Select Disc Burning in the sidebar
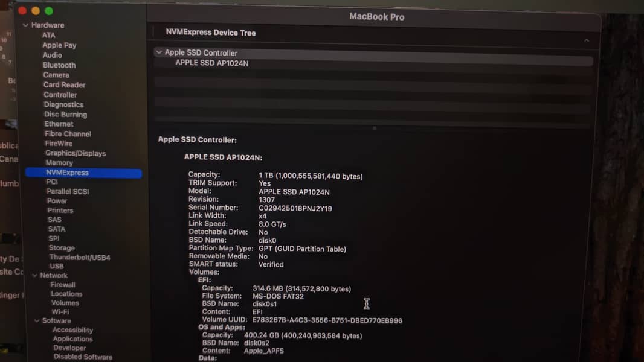The height and width of the screenshot is (362, 644). point(65,115)
